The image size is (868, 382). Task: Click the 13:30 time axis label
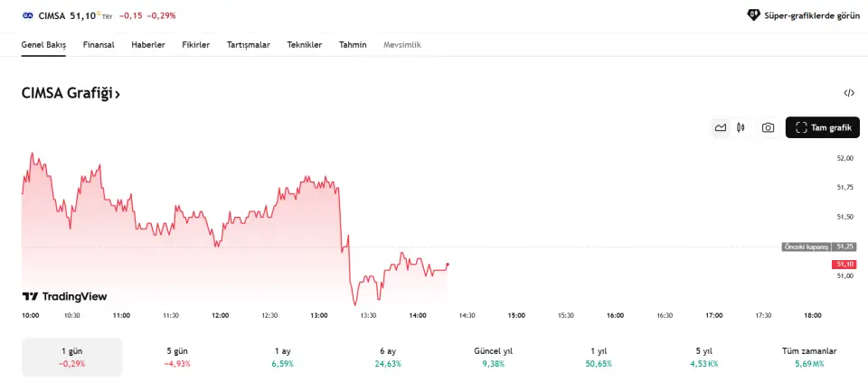click(x=368, y=316)
